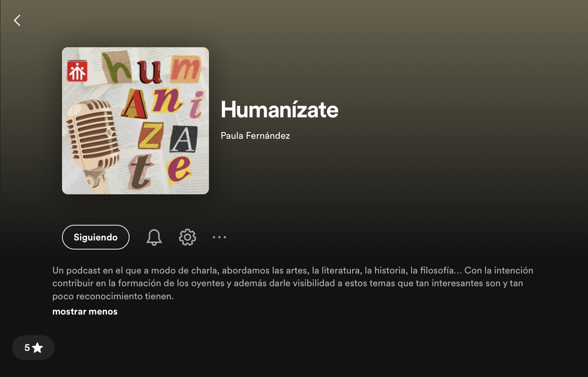Image resolution: width=588 pixels, height=377 pixels.
Task: Collapse the description with "mostrar menos"
Action: pos(85,312)
